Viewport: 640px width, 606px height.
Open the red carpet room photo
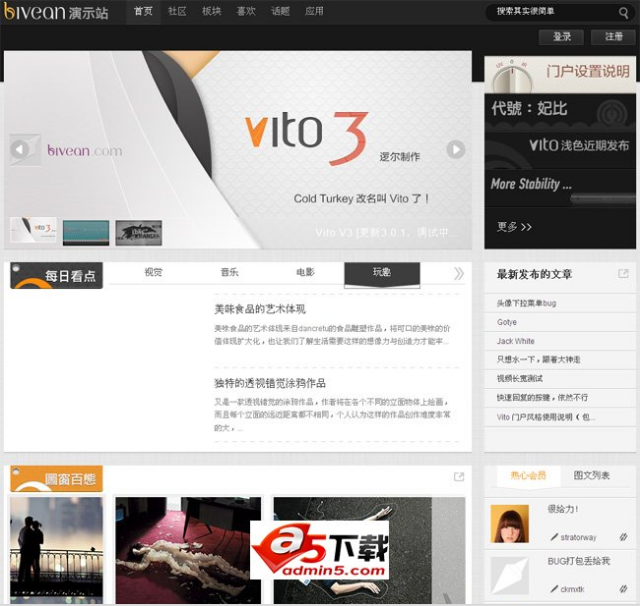[x=188, y=550]
